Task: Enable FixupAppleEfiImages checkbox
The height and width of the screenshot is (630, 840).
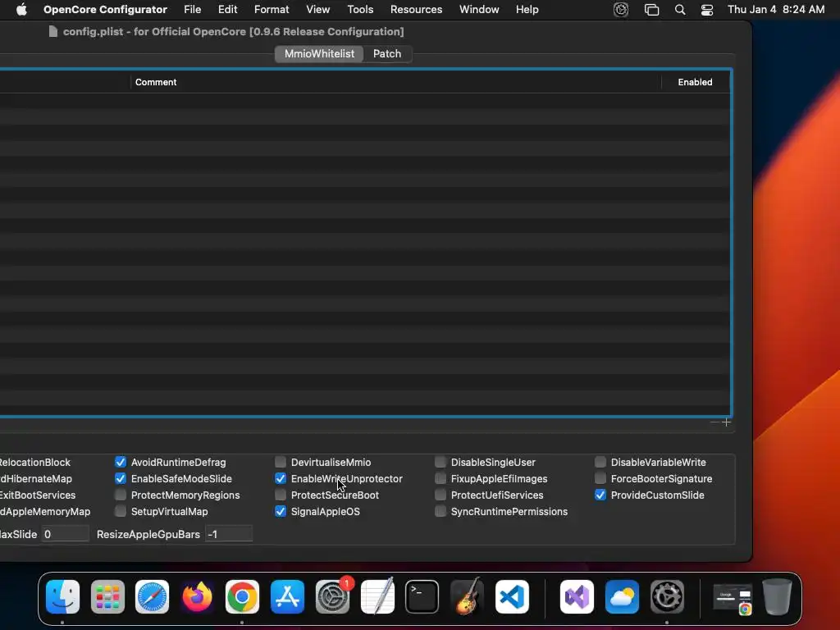Action: pyautogui.click(x=441, y=478)
